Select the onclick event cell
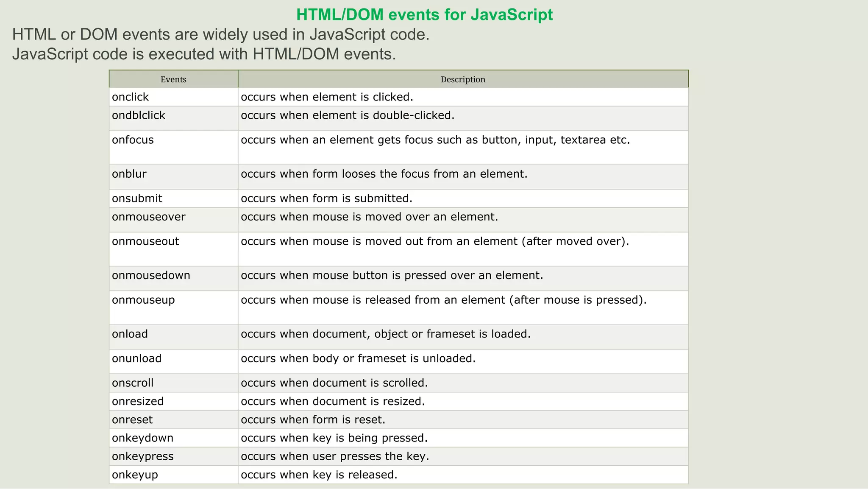The width and height of the screenshot is (868, 489). pyautogui.click(x=131, y=97)
